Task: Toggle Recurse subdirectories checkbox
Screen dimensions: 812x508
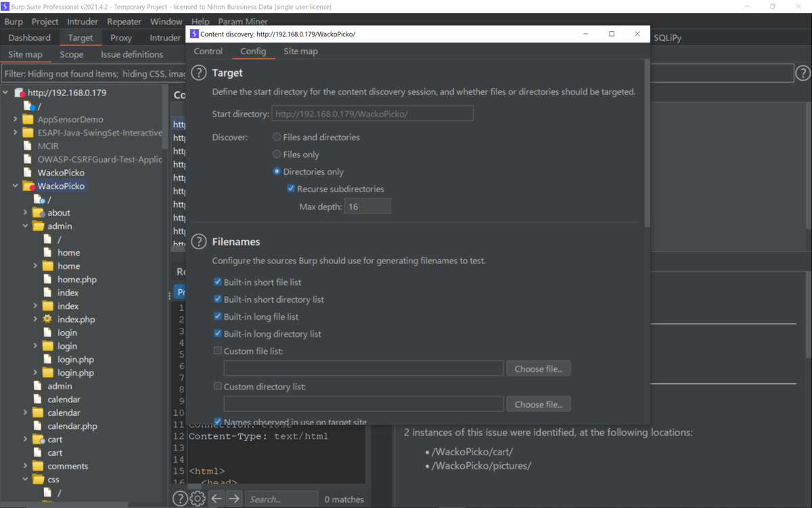Action: click(x=291, y=189)
